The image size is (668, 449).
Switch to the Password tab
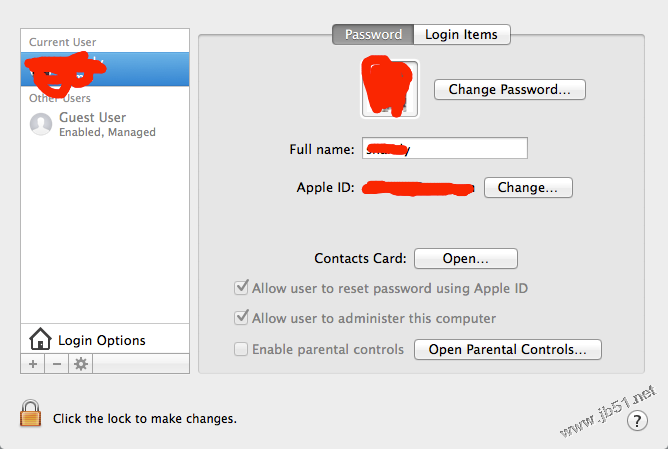(373, 34)
